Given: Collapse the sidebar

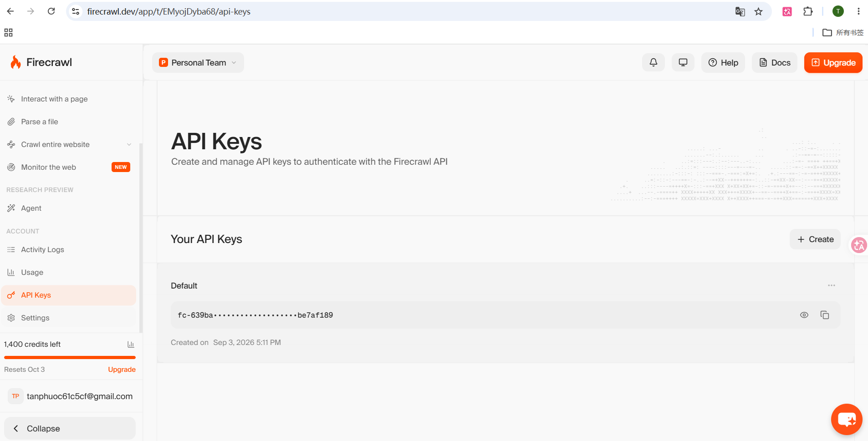Looking at the screenshot, I should click(70, 428).
